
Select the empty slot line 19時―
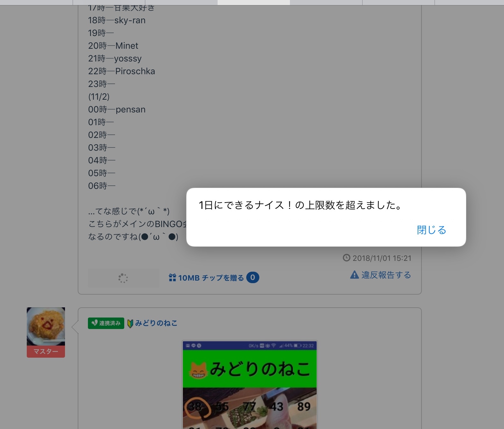101,33
